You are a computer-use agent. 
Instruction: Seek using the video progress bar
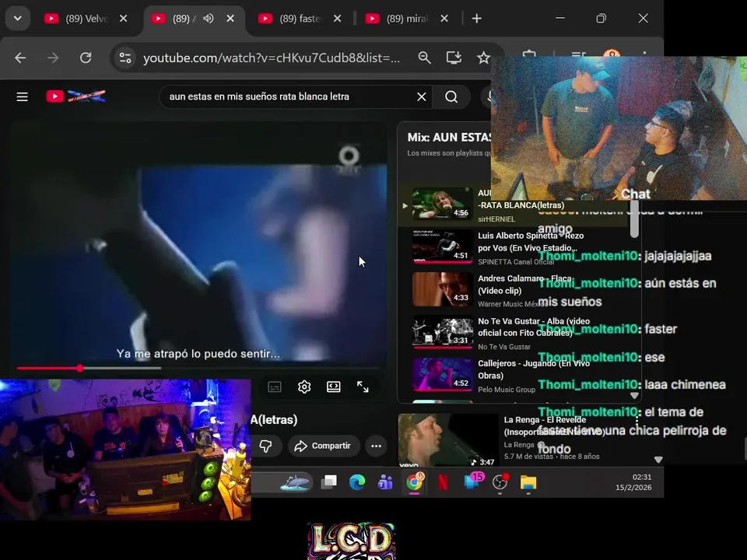198,368
